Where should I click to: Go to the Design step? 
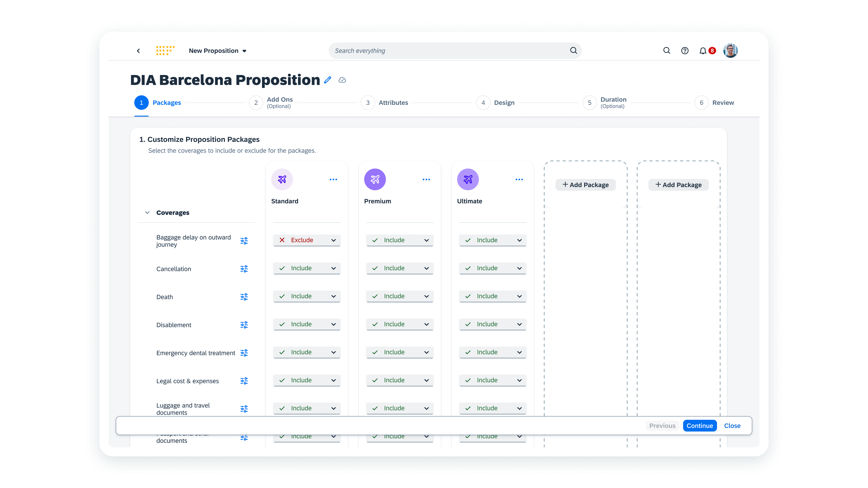coord(495,103)
